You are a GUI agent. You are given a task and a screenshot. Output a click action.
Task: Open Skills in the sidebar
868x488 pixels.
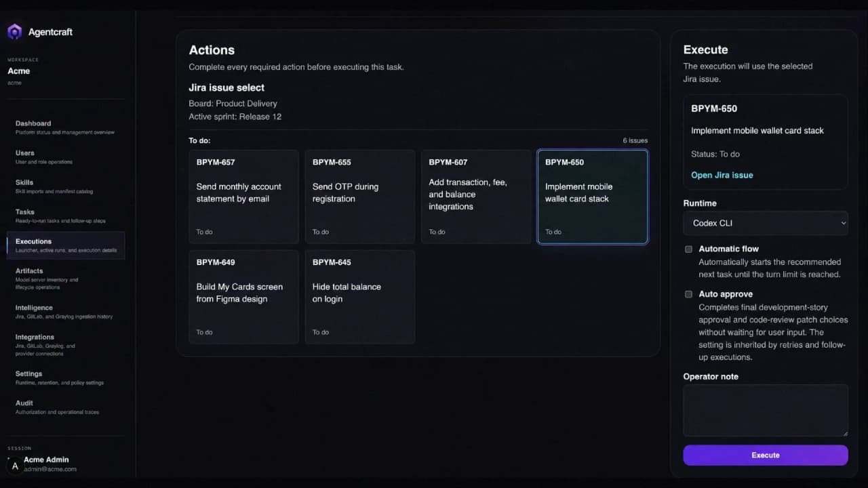click(66, 186)
